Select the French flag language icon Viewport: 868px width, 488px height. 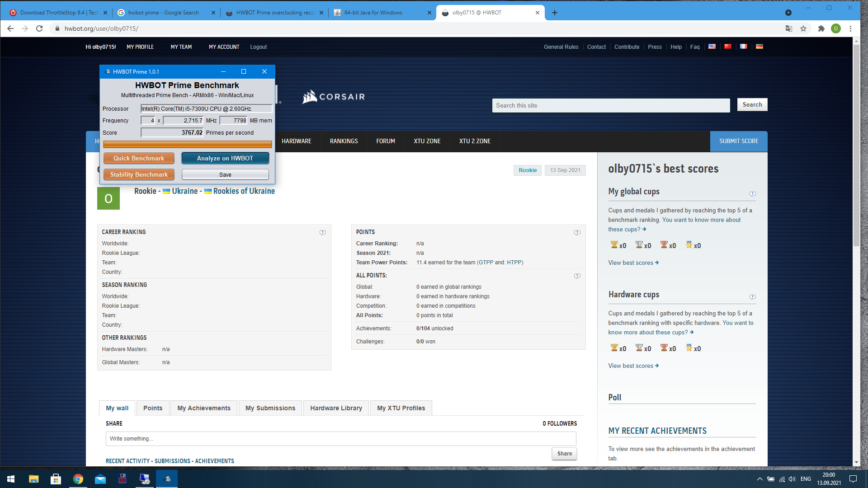pos(744,47)
